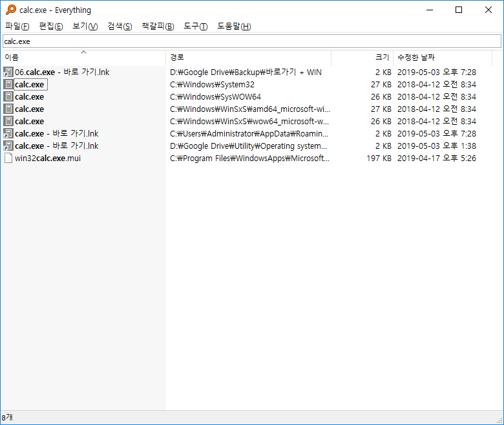Screen dimensions: 504x425
Task: Sort by the 이름 column header
Action: click(83, 58)
